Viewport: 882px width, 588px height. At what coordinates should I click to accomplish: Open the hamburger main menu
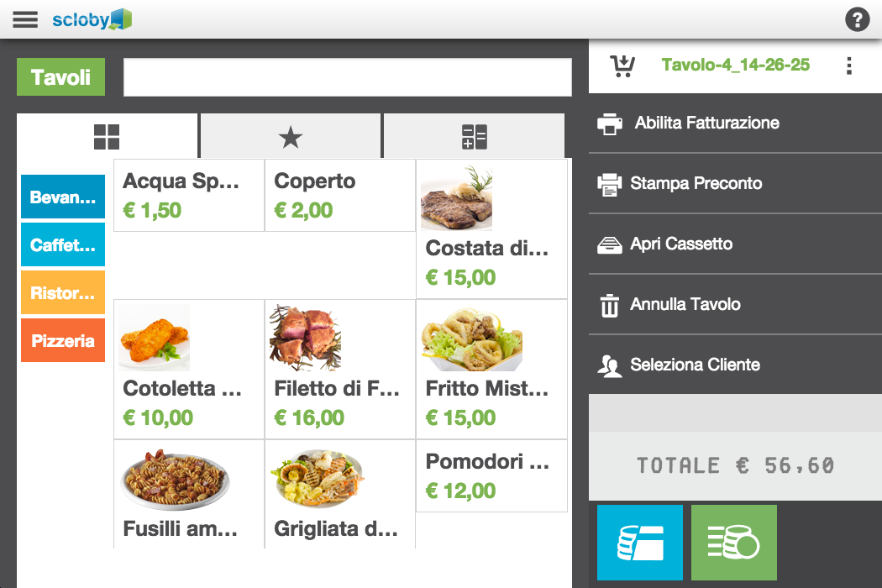pyautogui.click(x=25, y=19)
